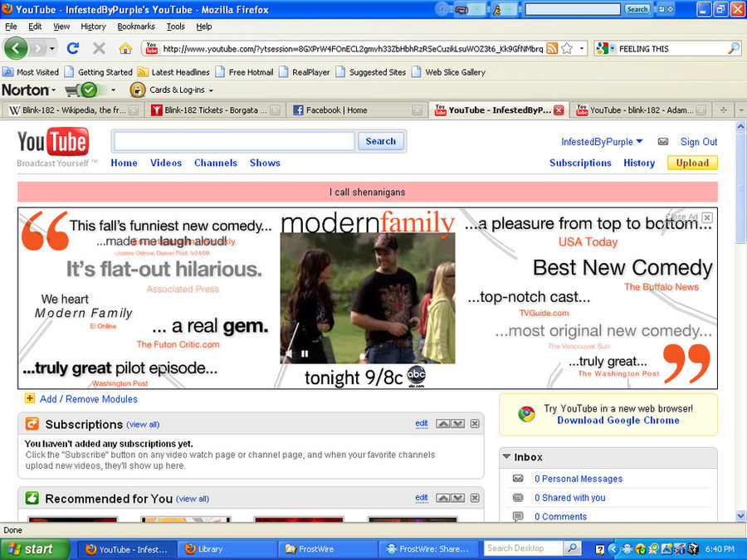Viewport: 747px width, 560px height.
Task: Click the Norton Identity Safe padlock icon
Action: tap(137, 90)
